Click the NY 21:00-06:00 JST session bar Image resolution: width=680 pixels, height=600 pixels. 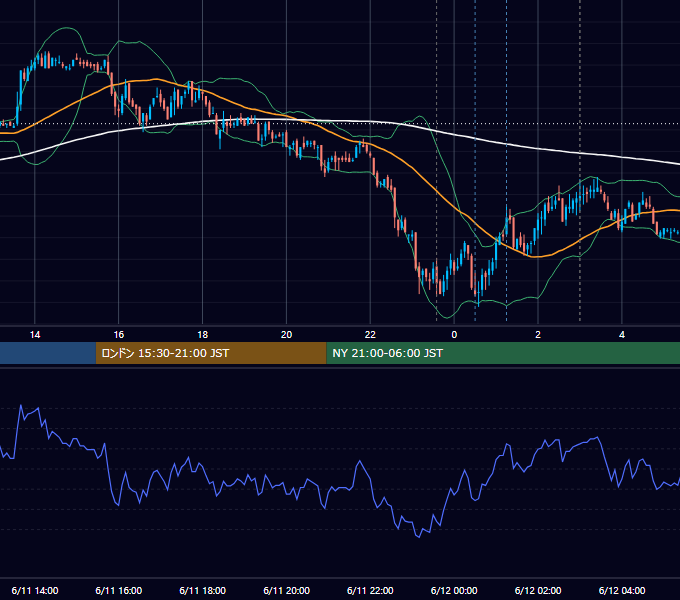503,353
